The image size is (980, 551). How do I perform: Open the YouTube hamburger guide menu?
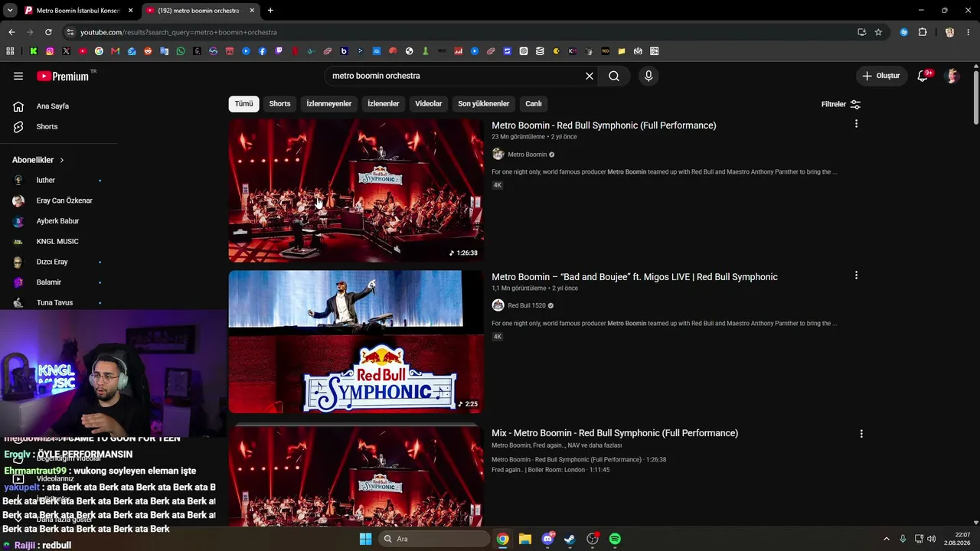(18, 76)
